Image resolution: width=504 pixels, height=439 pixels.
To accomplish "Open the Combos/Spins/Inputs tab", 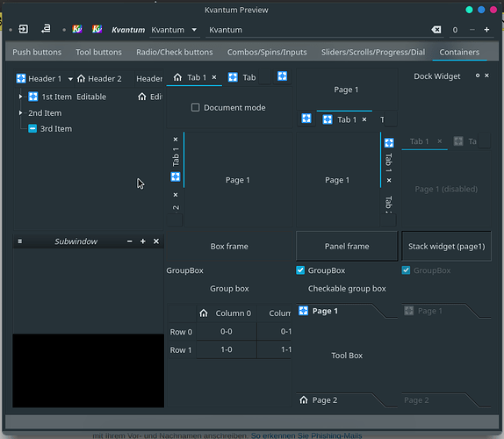I will tap(267, 52).
